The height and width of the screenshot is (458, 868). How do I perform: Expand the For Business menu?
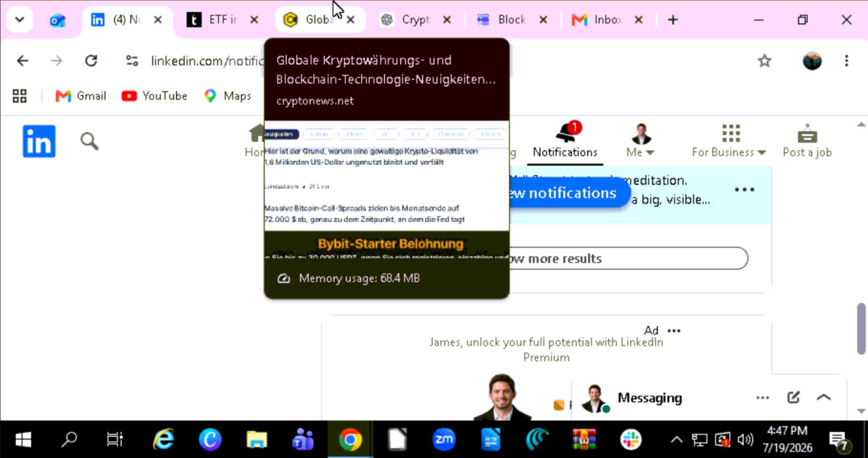tap(729, 141)
